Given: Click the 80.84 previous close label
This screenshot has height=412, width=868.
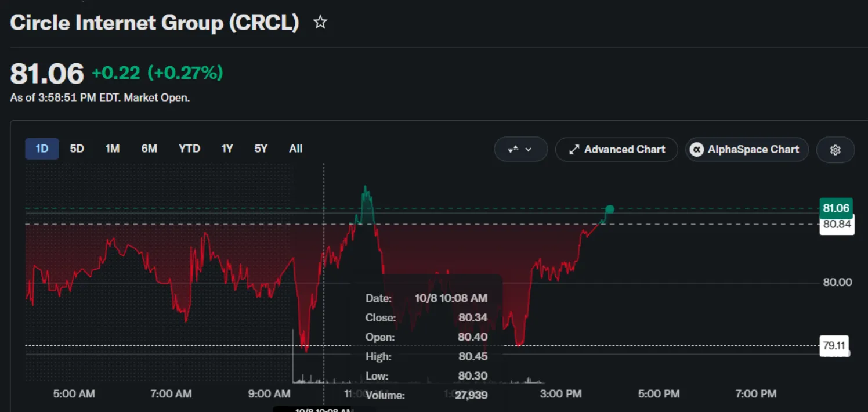Looking at the screenshot, I should coord(837,225).
